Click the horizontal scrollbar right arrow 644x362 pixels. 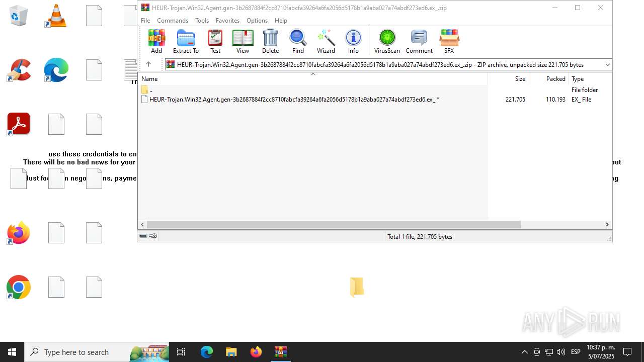[607, 224]
